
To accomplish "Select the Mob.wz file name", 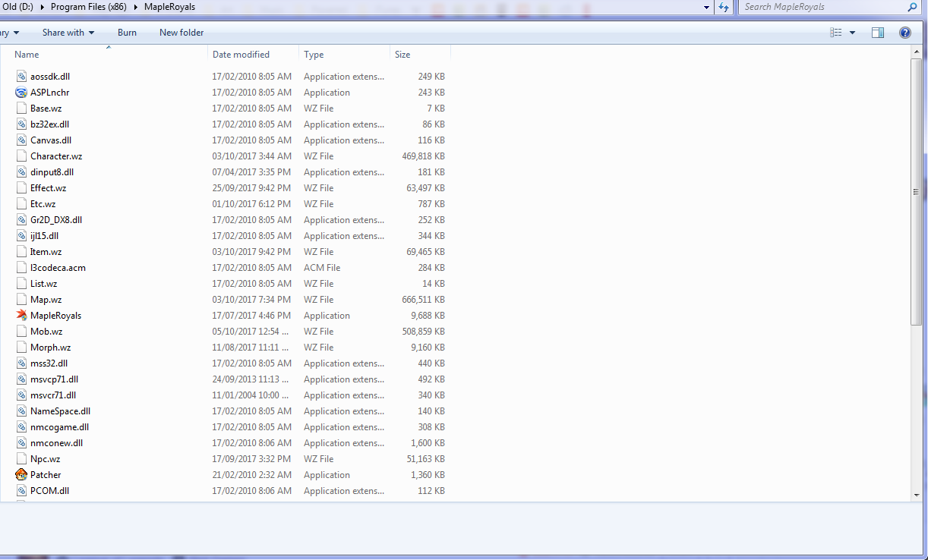I will 46,332.
